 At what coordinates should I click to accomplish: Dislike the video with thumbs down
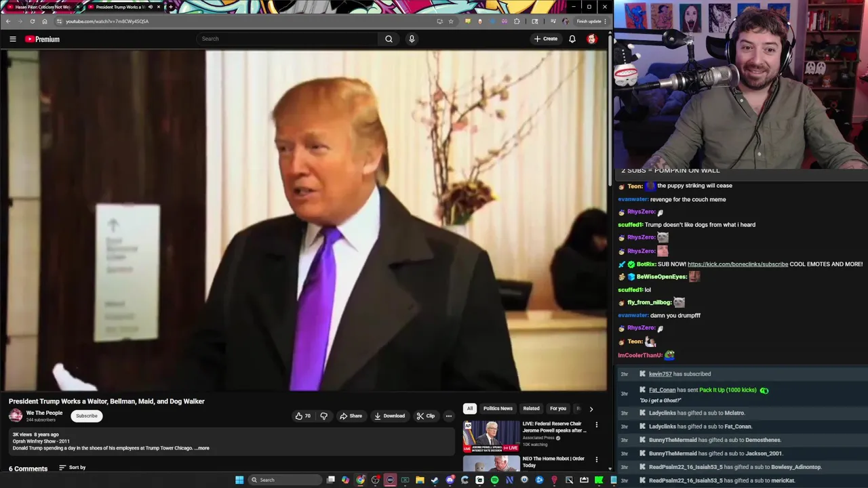(x=323, y=416)
